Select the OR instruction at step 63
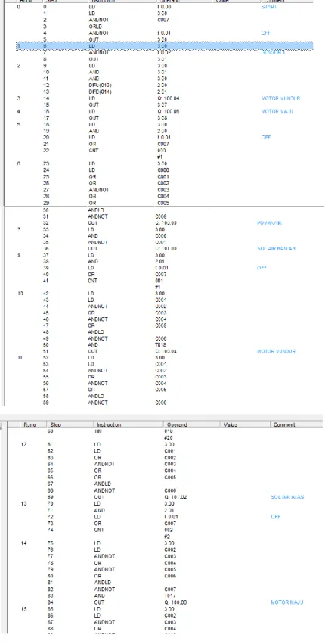Viewport: 325px width, 644px height. (x=97, y=458)
